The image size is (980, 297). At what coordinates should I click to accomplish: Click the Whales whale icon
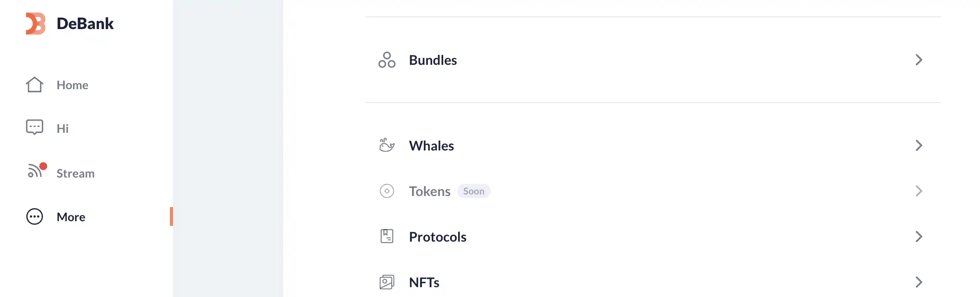pyautogui.click(x=387, y=145)
